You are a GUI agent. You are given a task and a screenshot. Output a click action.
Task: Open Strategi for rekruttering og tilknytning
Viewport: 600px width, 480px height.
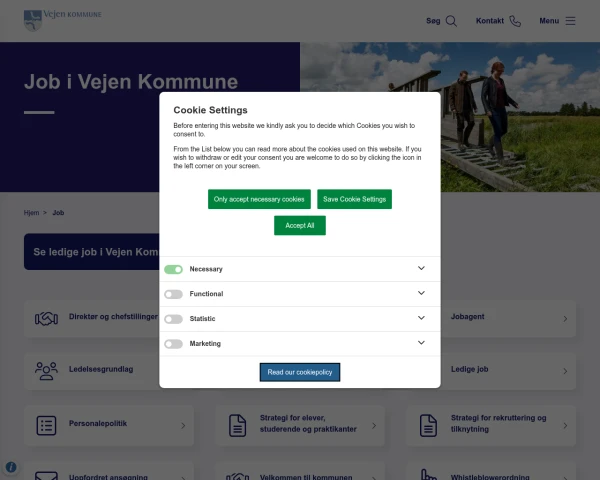(x=498, y=423)
